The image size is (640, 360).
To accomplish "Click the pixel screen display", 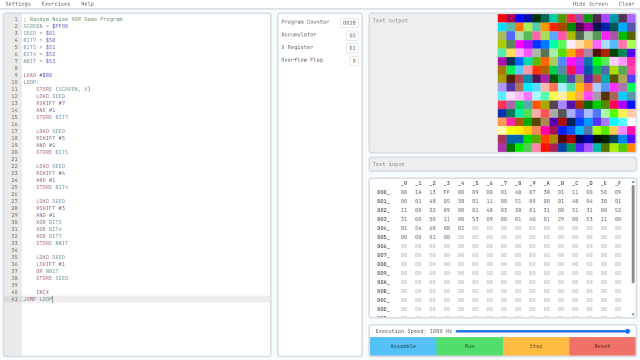I will [567, 83].
